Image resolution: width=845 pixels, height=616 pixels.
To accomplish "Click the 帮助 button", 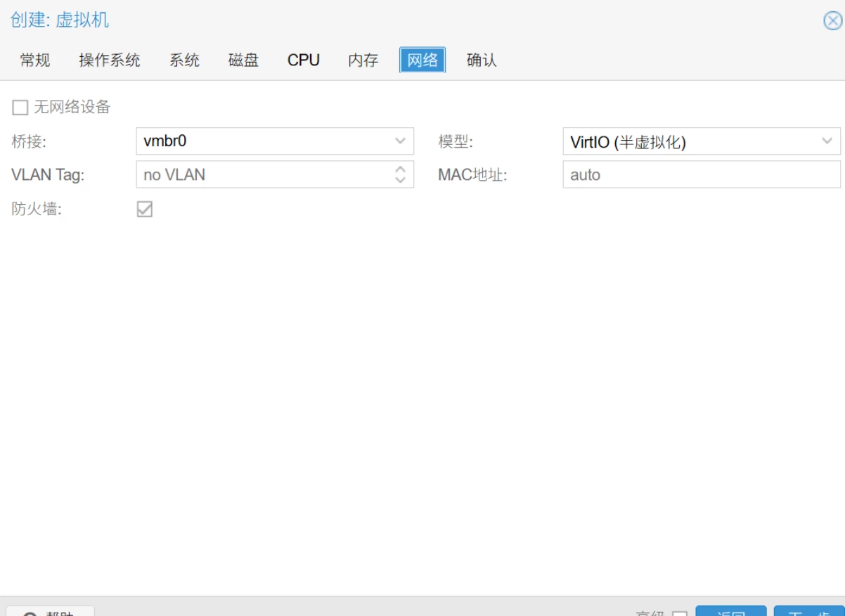I will tap(51, 612).
